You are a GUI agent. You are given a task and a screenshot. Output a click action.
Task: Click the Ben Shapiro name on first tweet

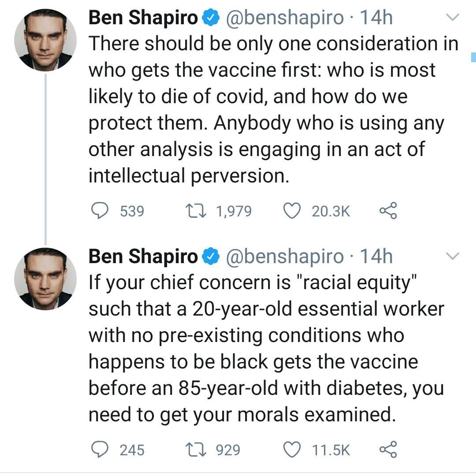pos(143,18)
